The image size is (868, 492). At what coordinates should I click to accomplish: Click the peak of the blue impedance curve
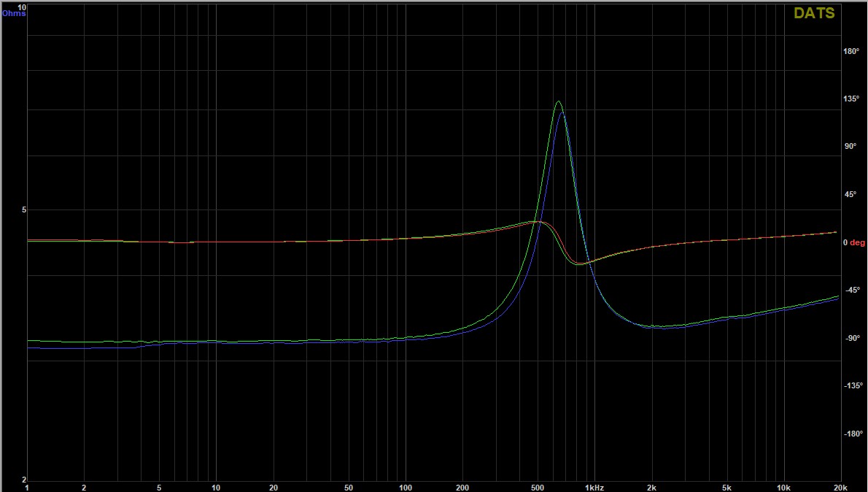(x=562, y=112)
